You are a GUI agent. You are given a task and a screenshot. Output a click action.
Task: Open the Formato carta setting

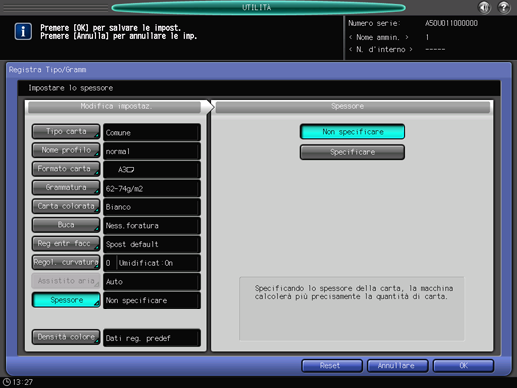pos(66,169)
